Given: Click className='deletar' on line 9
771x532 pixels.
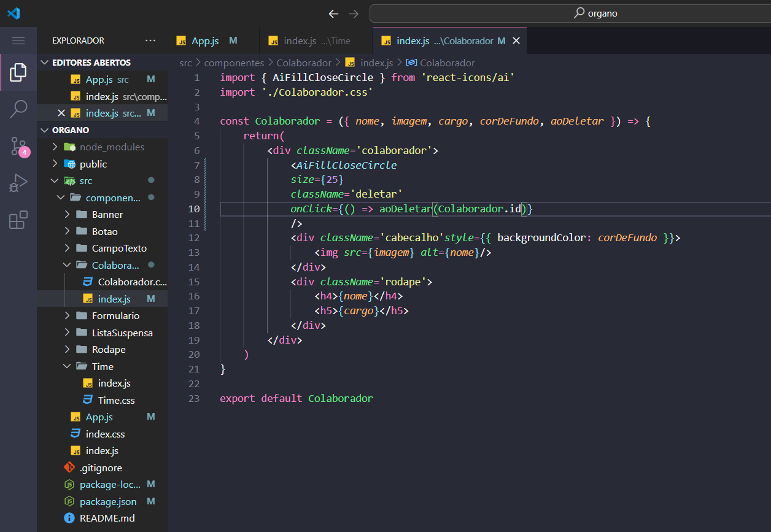Looking at the screenshot, I should click(347, 195).
